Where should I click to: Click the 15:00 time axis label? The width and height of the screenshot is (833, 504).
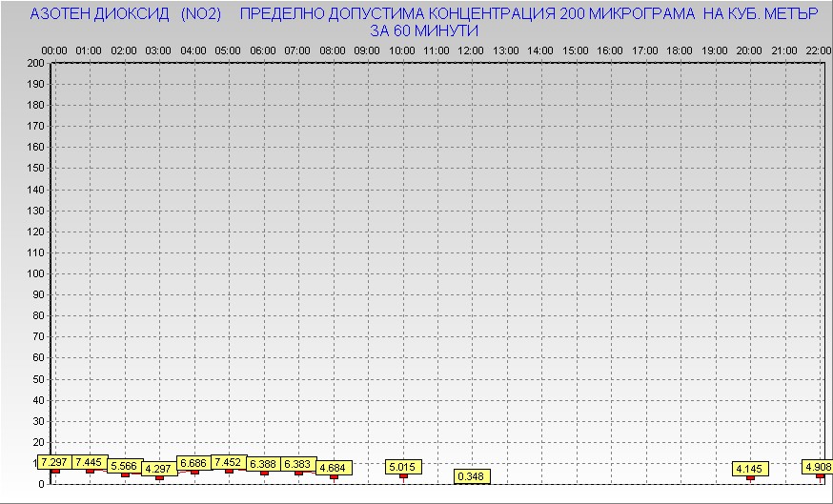pyautogui.click(x=576, y=51)
